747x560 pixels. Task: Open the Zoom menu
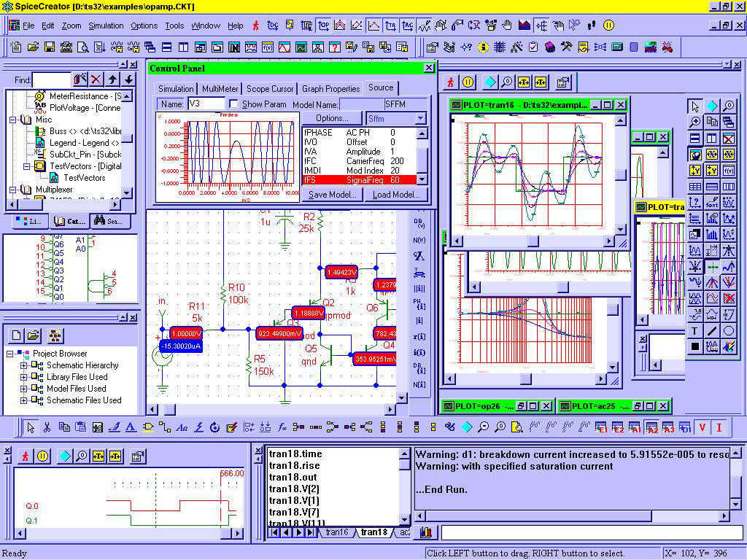pyautogui.click(x=71, y=26)
